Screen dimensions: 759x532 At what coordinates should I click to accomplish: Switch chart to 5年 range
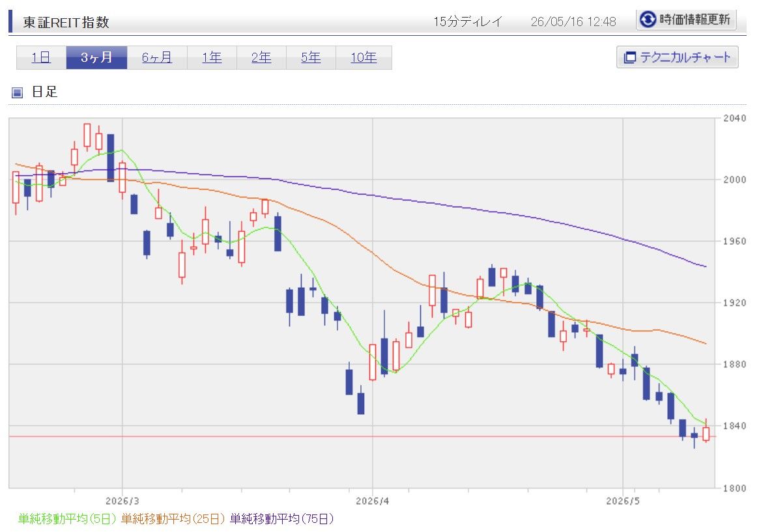[x=311, y=57]
